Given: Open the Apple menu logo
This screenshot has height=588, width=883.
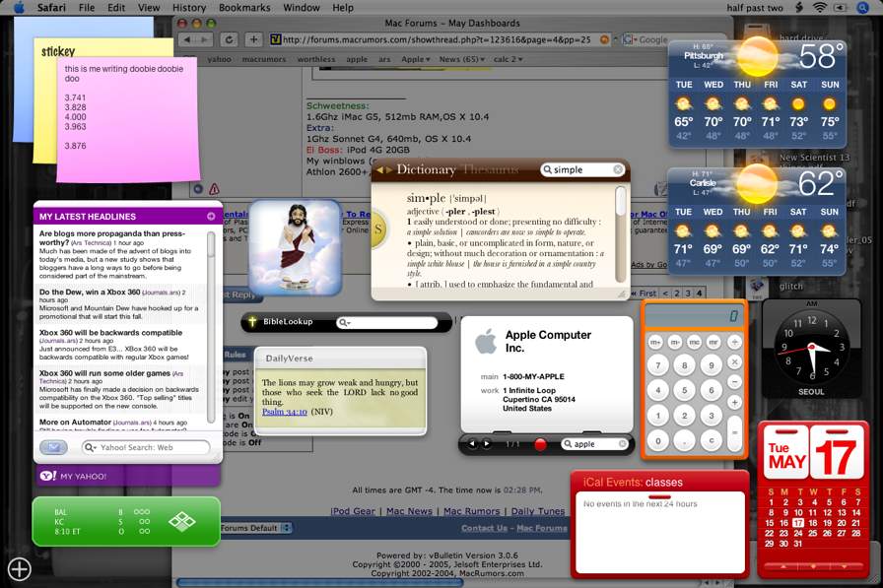Looking at the screenshot, I should tap(19, 7).
